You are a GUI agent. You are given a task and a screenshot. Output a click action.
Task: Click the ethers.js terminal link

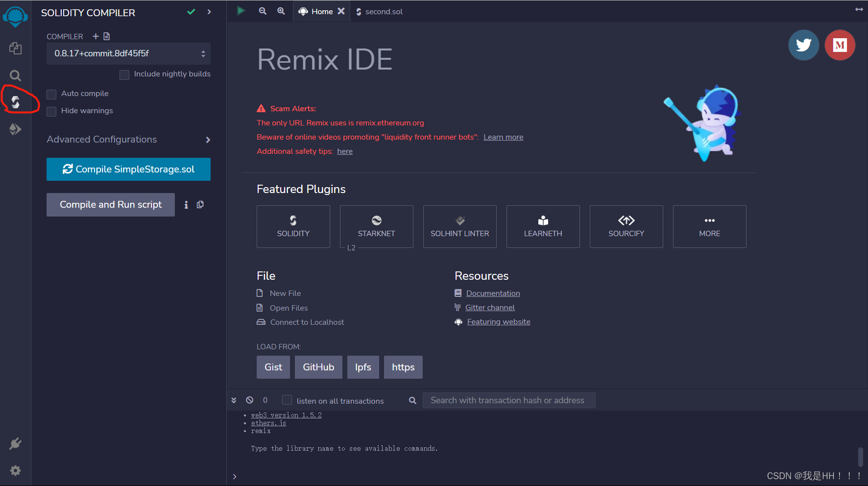click(x=268, y=423)
